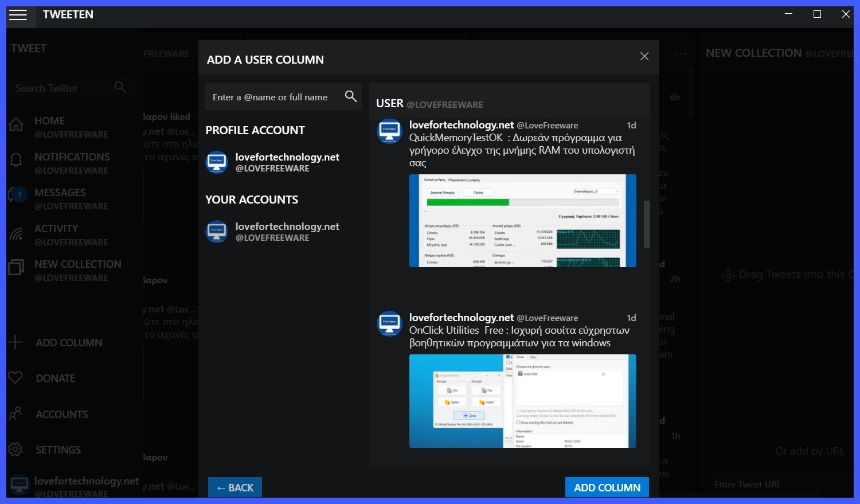
Task: Open the QuickMemoryTestOK tweet image
Action: coord(523,221)
